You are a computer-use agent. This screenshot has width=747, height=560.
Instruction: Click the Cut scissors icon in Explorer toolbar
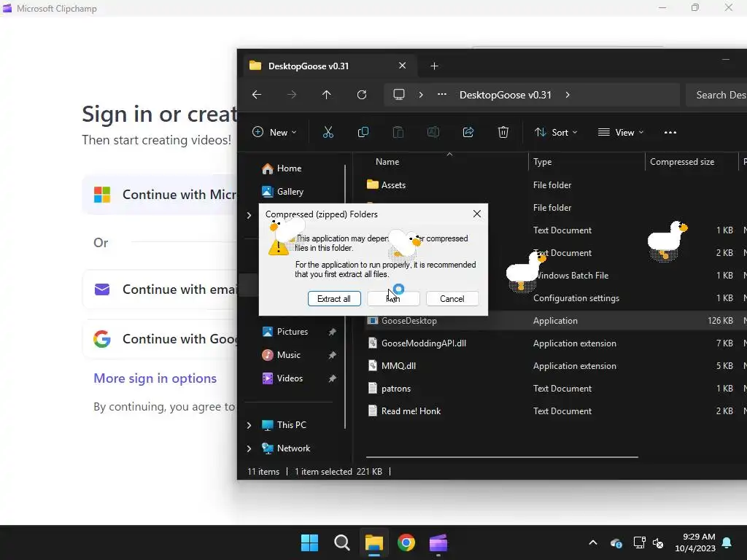[328, 133]
